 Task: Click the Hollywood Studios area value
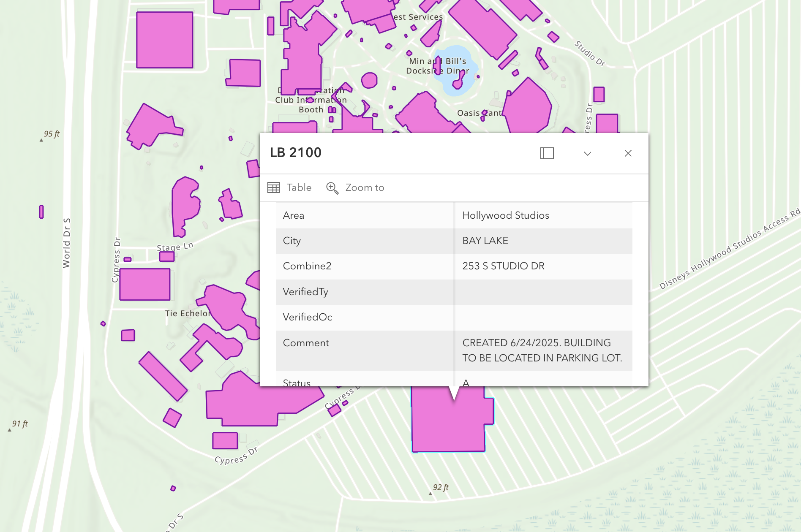coord(506,215)
